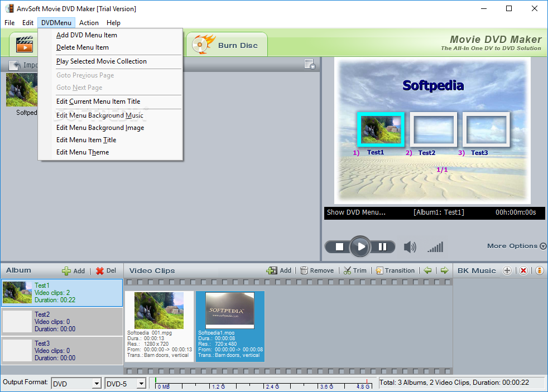Mute the preview speaker icon
Viewport: 548px width, 392px height.
click(410, 247)
